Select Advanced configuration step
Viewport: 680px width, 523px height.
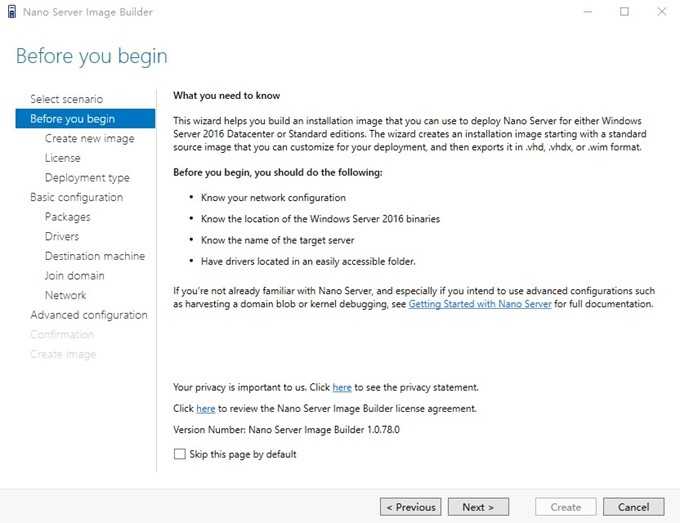(x=89, y=315)
